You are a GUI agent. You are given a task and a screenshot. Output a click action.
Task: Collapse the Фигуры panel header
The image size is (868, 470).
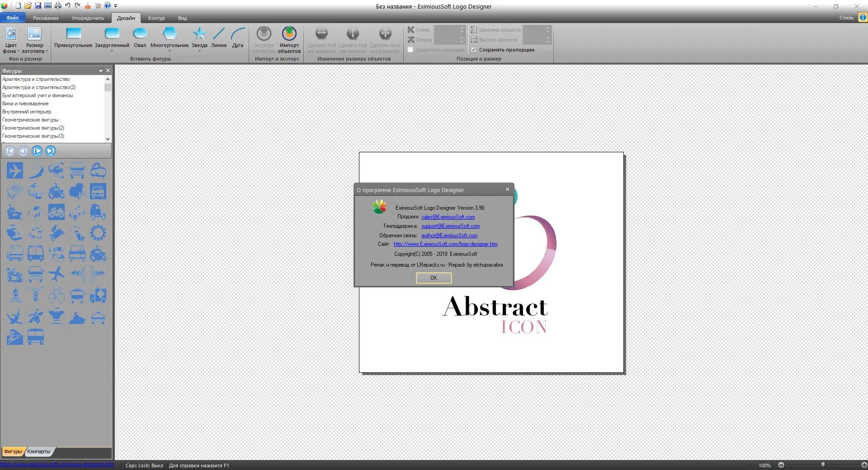coord(100,71)
